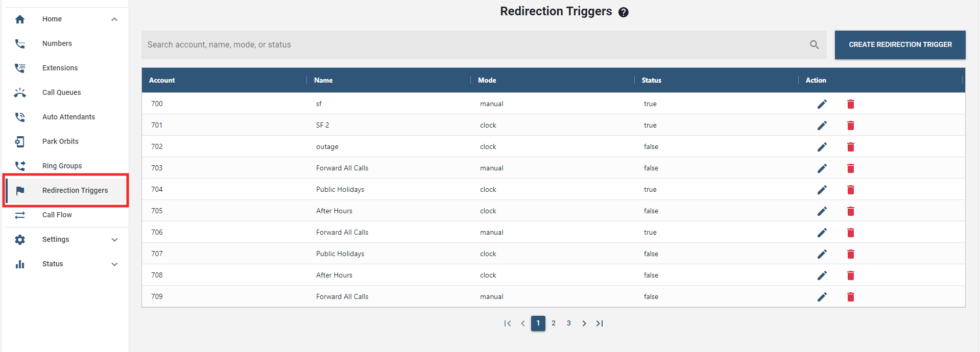Jump to the last page of results
The image size is (980, 352).
[600, 323]
